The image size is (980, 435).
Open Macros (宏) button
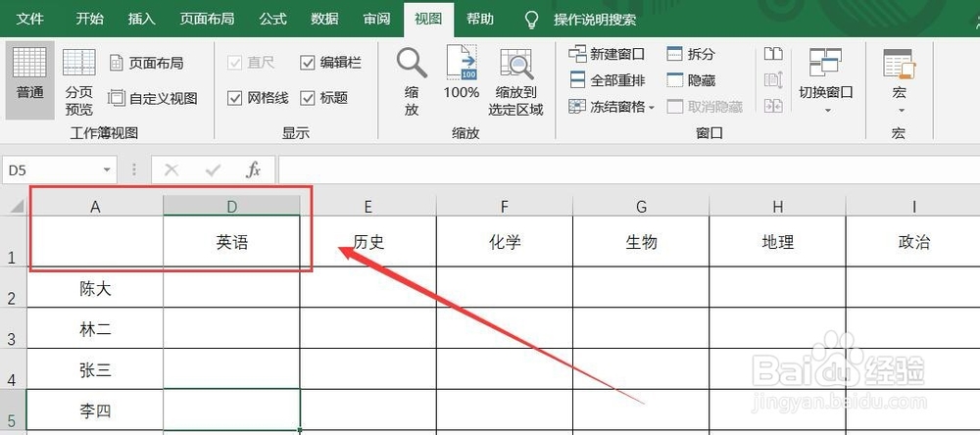point(900,80)
